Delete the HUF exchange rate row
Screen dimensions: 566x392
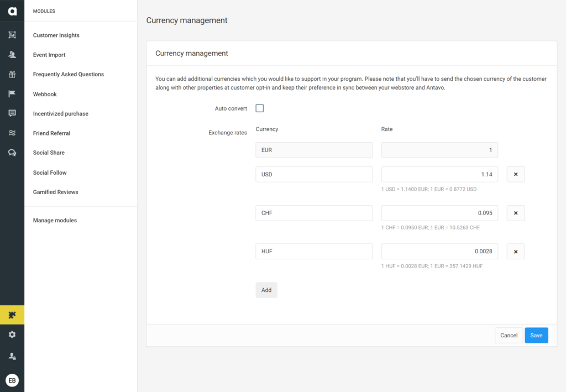click(516, 252)
